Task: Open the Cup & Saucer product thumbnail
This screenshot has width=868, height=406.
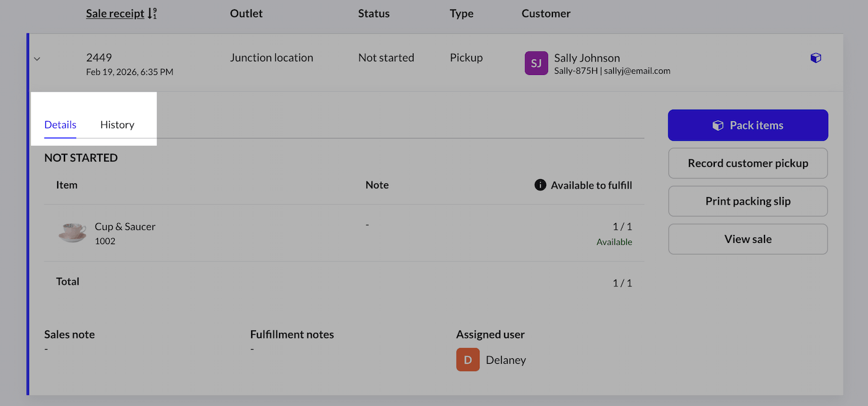Action: click(73, 232)
